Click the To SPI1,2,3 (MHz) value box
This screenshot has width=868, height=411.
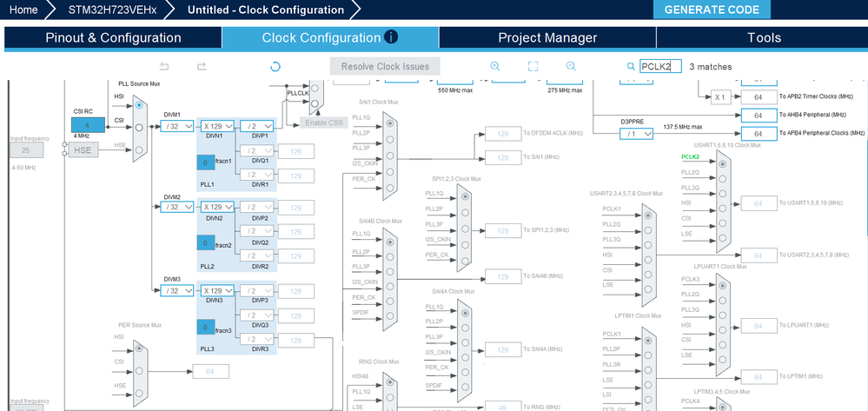coord(503,230)
